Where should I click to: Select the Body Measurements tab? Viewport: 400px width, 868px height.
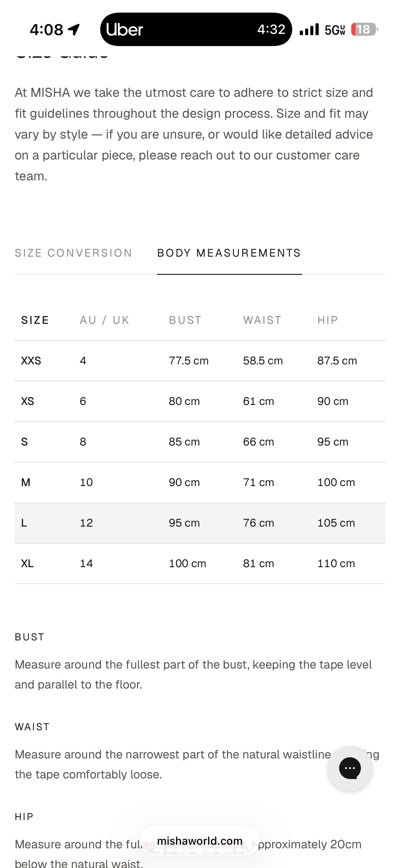(229, 253)
